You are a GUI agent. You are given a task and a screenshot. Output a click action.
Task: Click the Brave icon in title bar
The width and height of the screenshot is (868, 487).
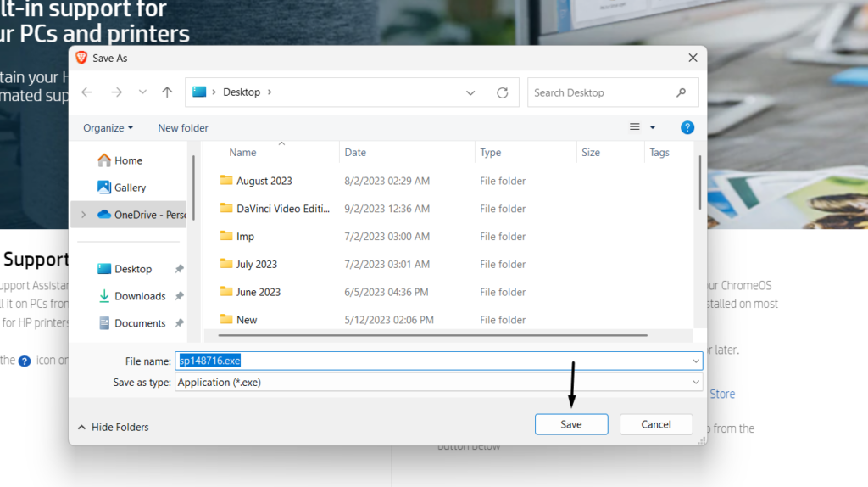coord(81,59)
